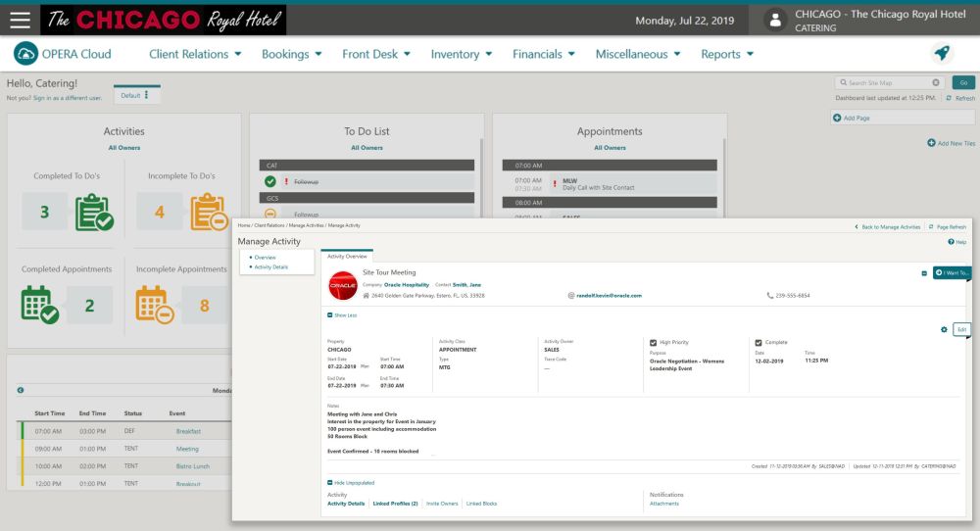Viewport: 980px width, 531px height.
Task: Click the Oracle company logo image
Action: click(x=342, y=285)
